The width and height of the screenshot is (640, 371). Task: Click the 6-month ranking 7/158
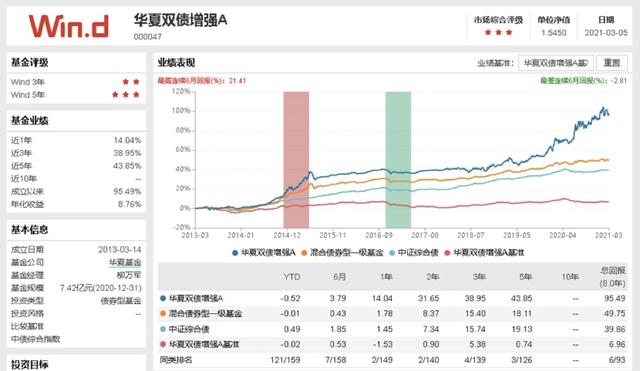point(336,360)
